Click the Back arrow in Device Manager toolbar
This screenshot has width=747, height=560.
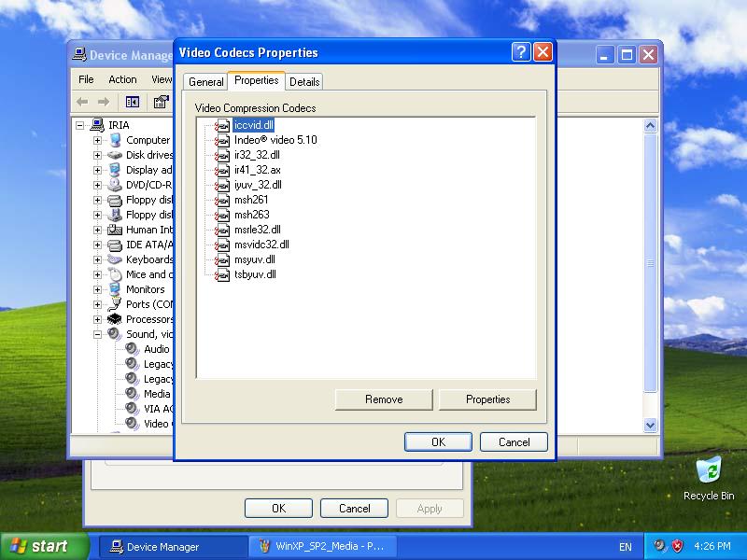pyautogui.click(x=82, y=102)
